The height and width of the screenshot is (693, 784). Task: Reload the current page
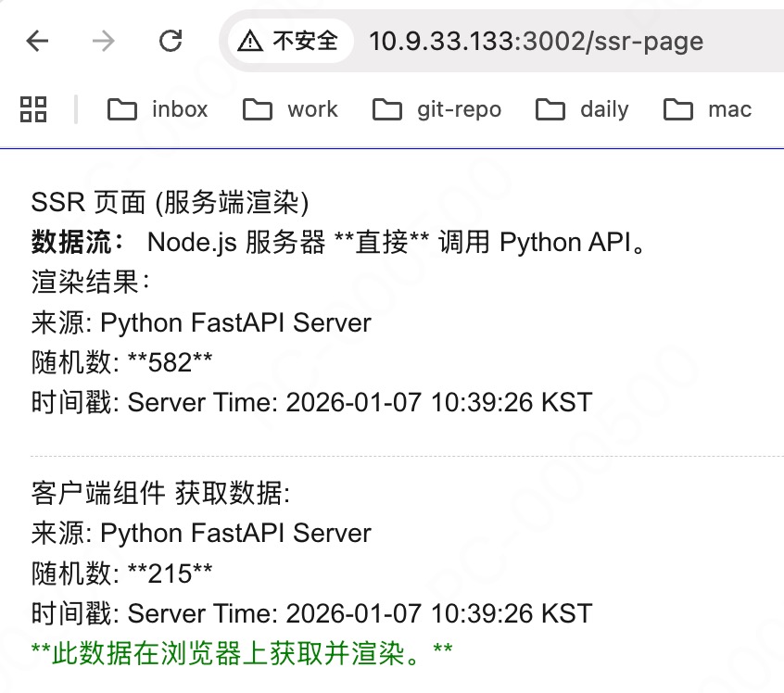[171, 41]
